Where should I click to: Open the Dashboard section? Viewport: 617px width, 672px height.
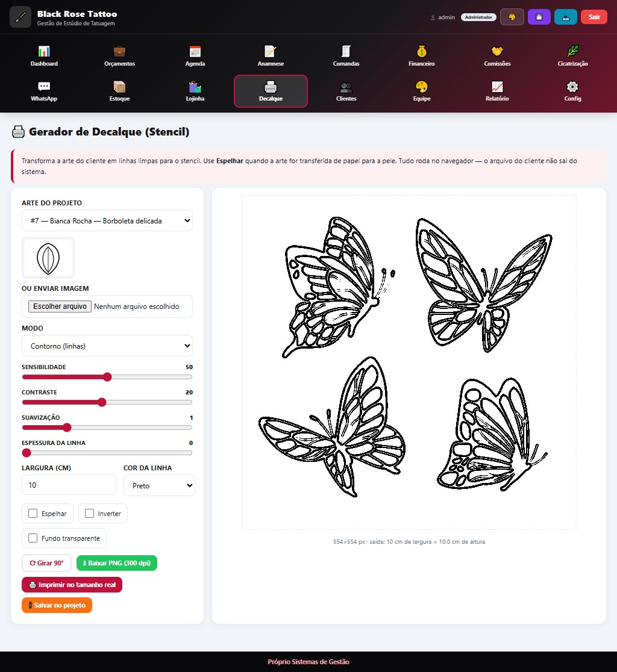(44, 56)
